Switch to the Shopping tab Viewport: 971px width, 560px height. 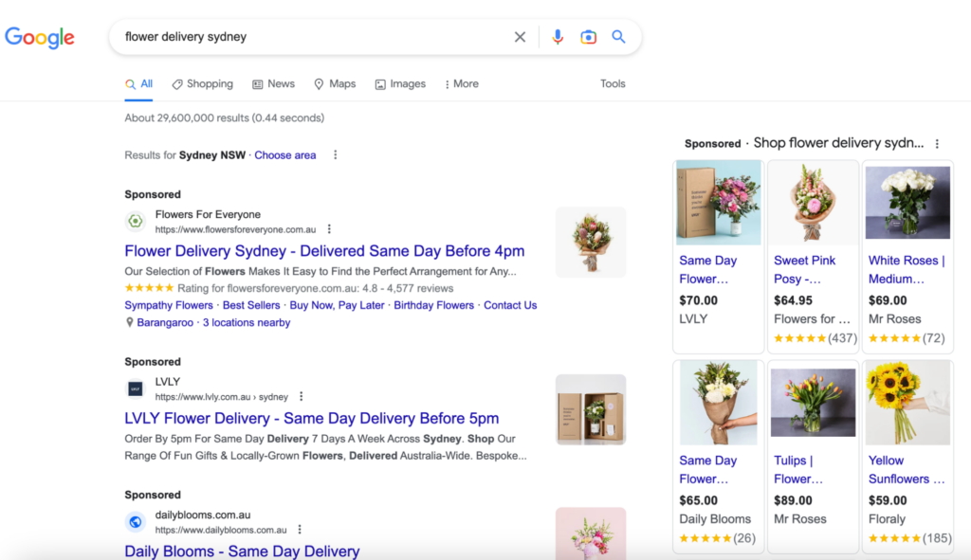pyautogui.click(x=203, y=84)
